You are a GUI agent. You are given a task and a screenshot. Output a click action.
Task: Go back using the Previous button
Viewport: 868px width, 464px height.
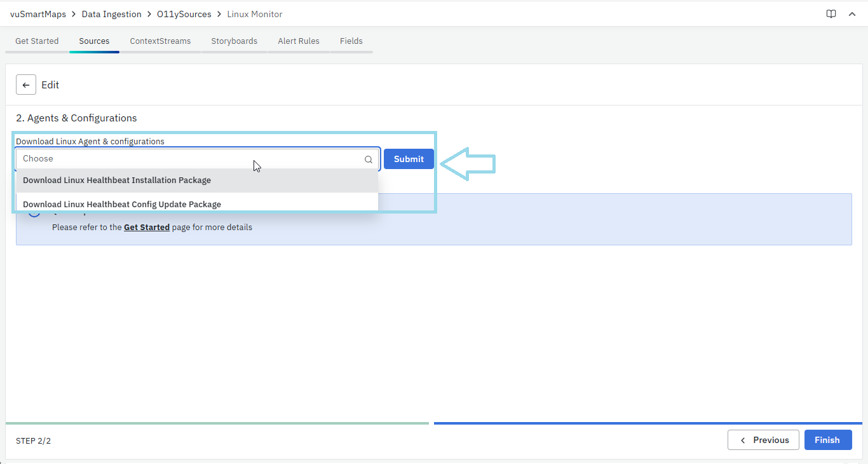pos(763,439)
